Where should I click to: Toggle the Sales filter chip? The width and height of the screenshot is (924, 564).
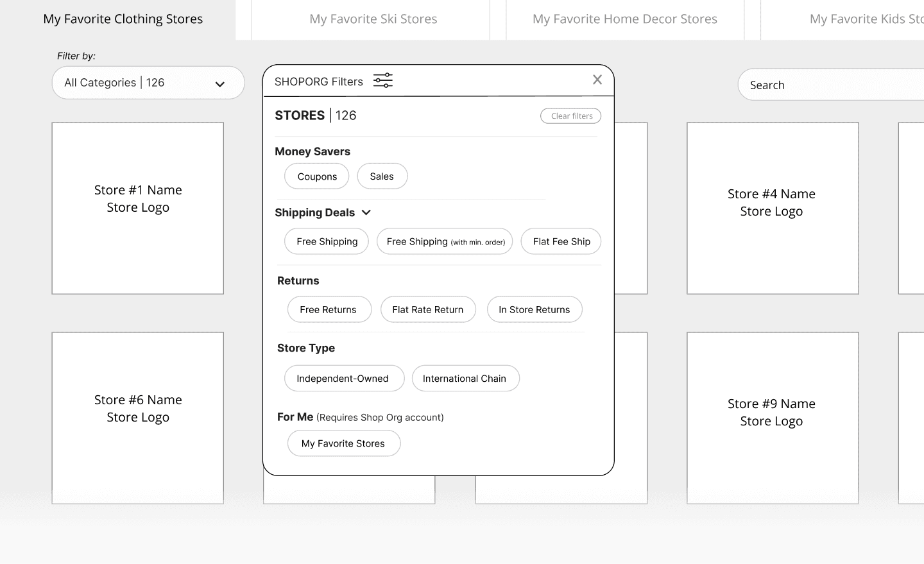click(382, 176)
